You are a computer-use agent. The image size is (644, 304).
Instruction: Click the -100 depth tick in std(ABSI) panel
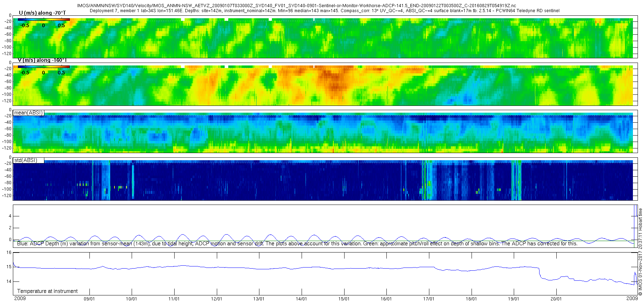click(x=7, y=189)
